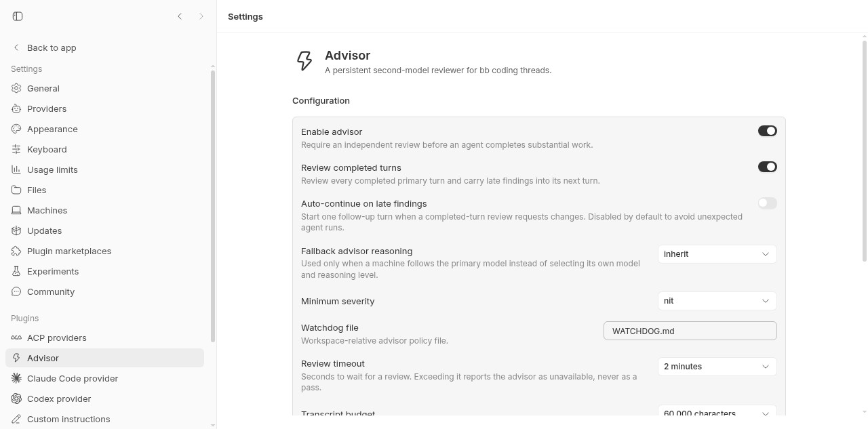Screen dimensions: 868x429
Task: Click the Keyboard sliders icon
Action: coord(16,149)
